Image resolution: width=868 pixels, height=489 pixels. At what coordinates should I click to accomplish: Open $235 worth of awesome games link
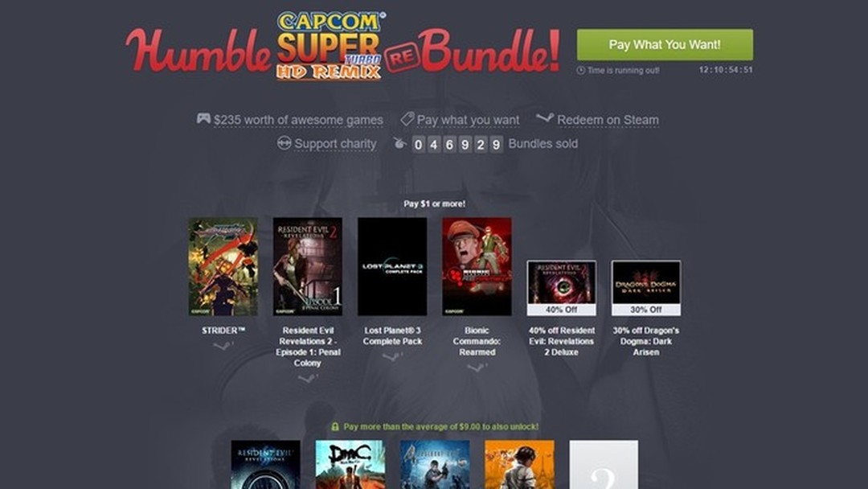point(298,120)
